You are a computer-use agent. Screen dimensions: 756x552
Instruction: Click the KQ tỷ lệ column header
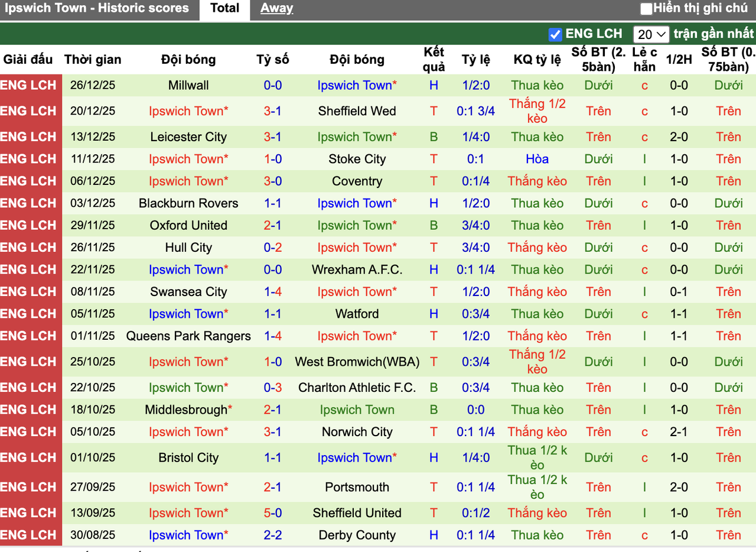(537, 60)
